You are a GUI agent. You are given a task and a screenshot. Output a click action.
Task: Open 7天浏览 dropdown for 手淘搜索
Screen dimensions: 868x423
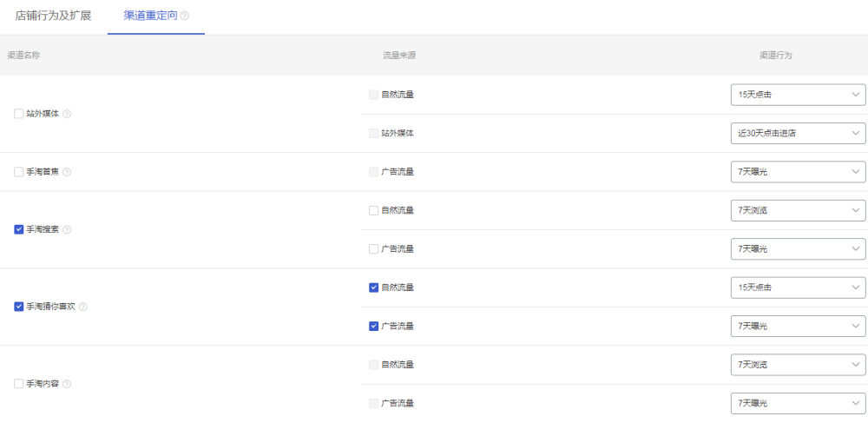coord(798,210)
